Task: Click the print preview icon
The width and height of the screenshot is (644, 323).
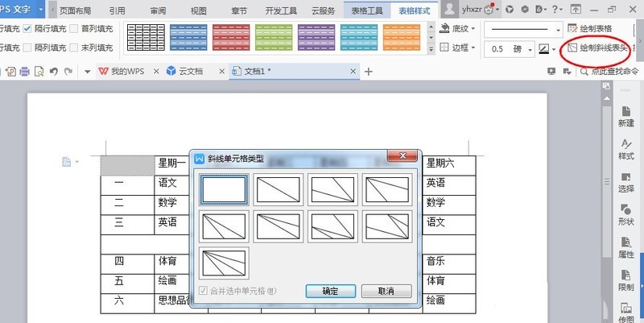Action: coord(39,72)
